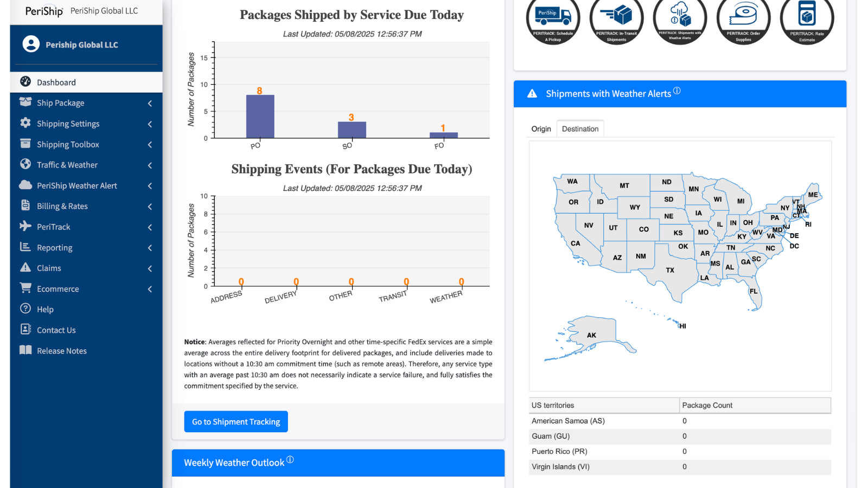
Task: Click the PeriShip Weather Alert cloud icon
Action: pyautogui.click(x=25, y=185)
